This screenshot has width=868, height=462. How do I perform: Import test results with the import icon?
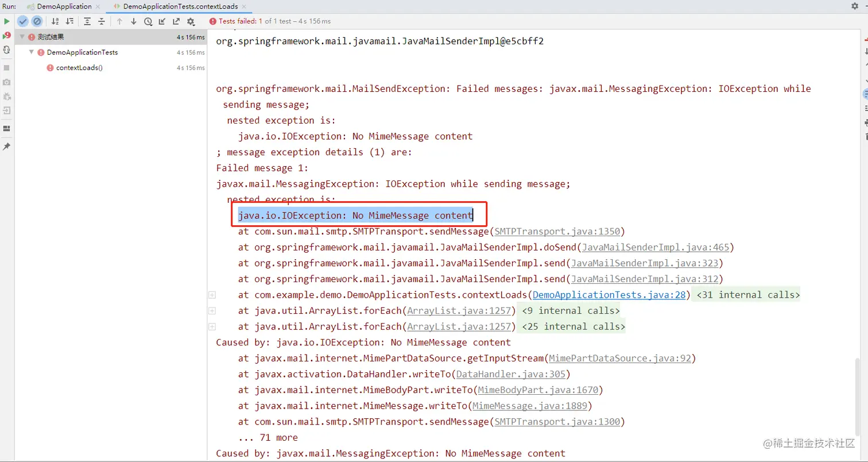click(x=162, y=21)
